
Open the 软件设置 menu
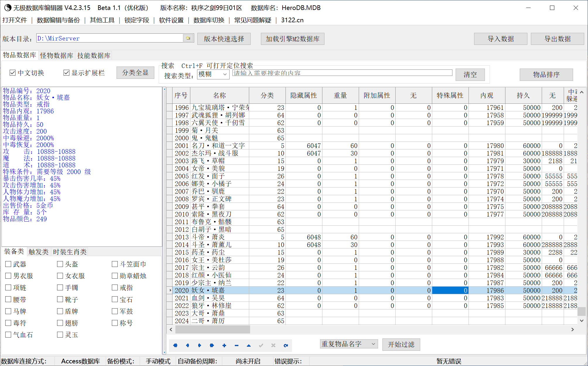(171, 20)
